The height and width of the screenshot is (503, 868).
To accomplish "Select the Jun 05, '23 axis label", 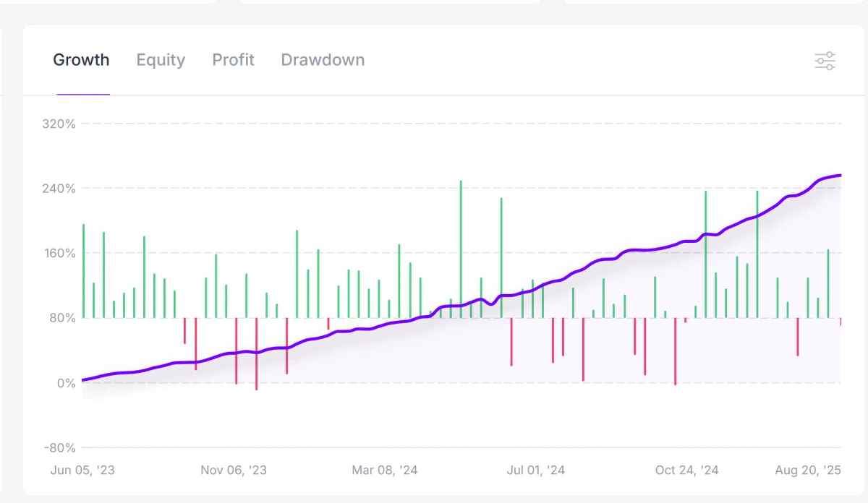I will coord(82,470).
